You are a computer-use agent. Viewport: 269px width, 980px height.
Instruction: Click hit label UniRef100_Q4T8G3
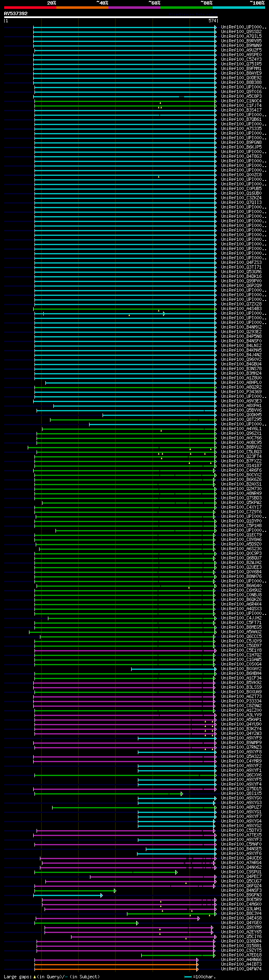coord(241,156)
